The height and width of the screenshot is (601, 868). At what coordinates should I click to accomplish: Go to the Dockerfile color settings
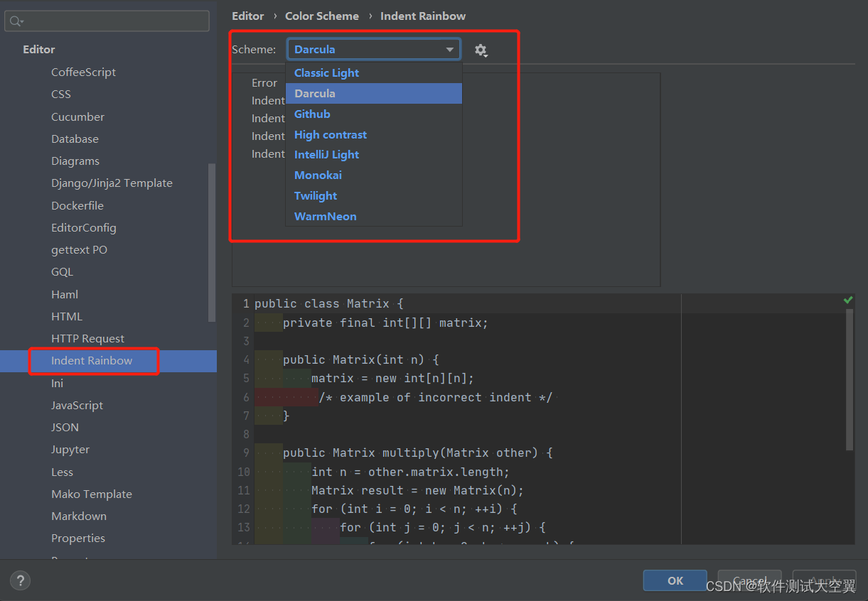pyautogui.click(x=77, y=205)
